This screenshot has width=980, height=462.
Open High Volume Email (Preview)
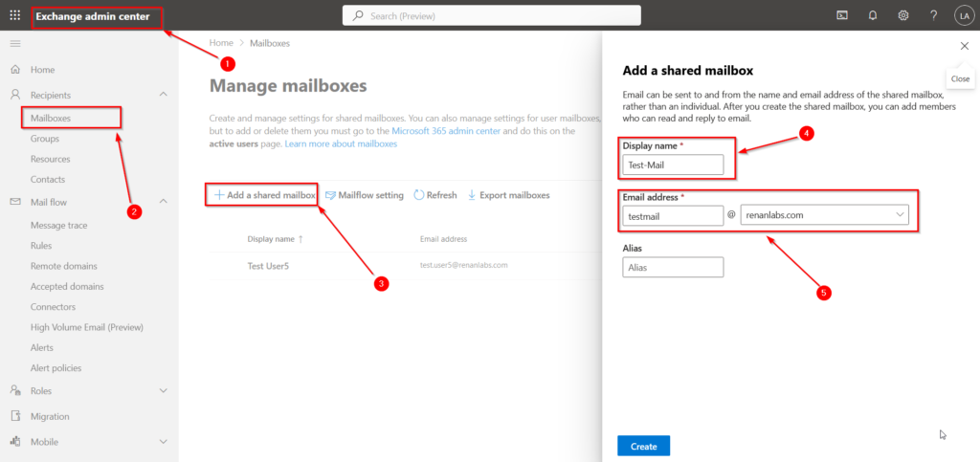pos(87,327)
